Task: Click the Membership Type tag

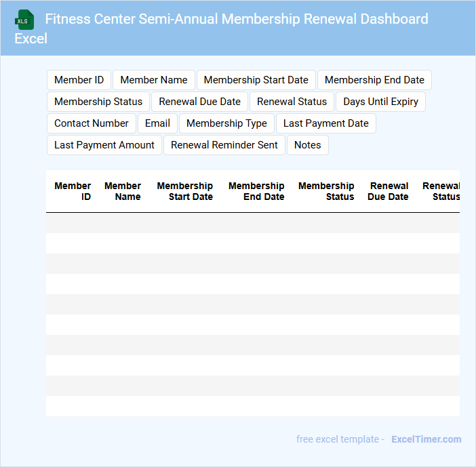Action: (x=226, y=123)
